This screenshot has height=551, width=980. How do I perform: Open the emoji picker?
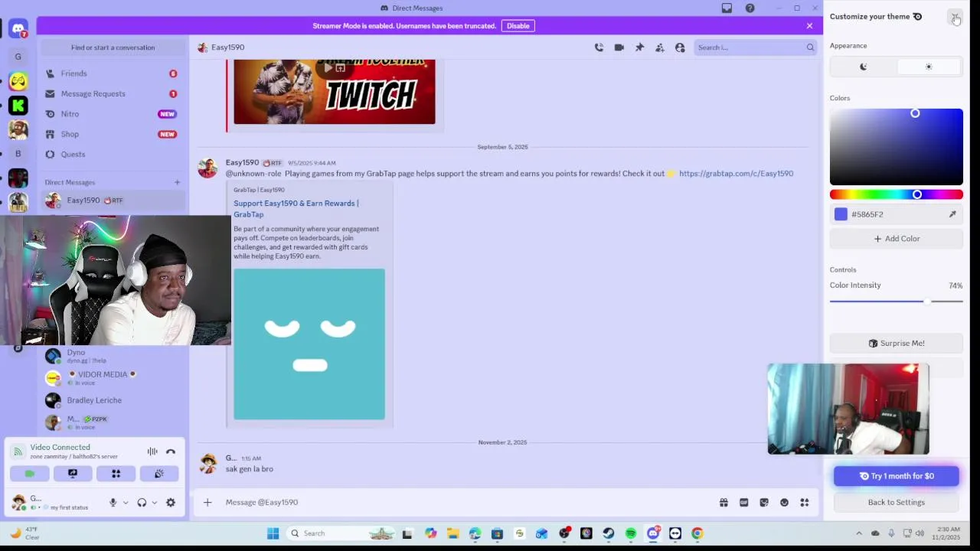[784, 503]
